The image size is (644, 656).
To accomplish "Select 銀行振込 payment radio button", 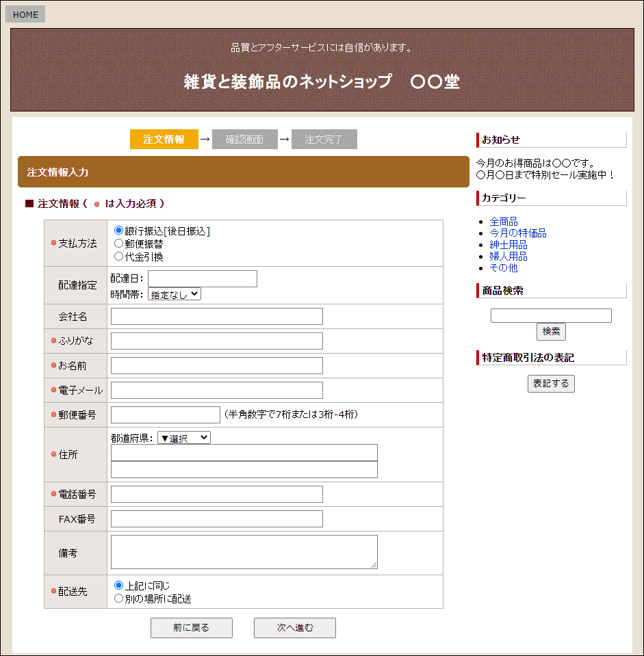I will point(118,231).
